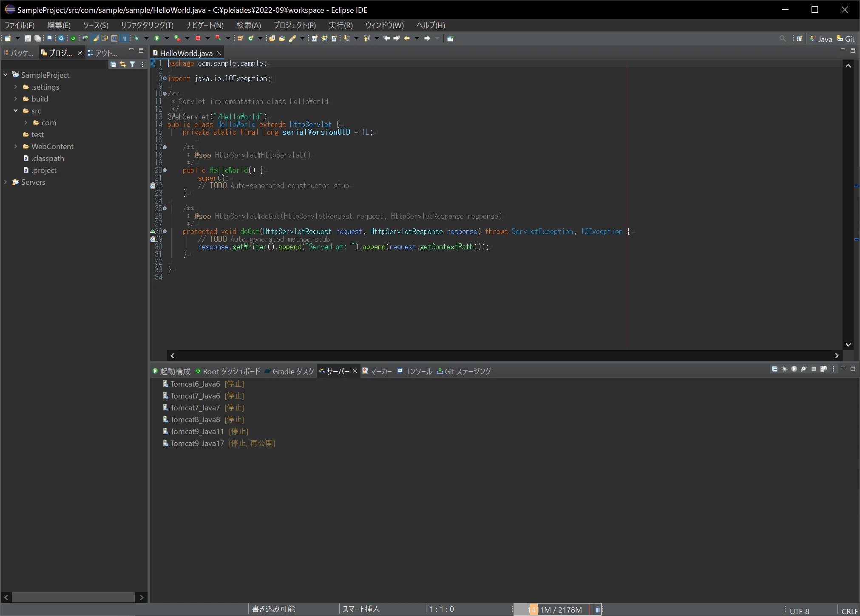
Task: Click the Debug bug icon in main toolbar
Action: point(136,39)
